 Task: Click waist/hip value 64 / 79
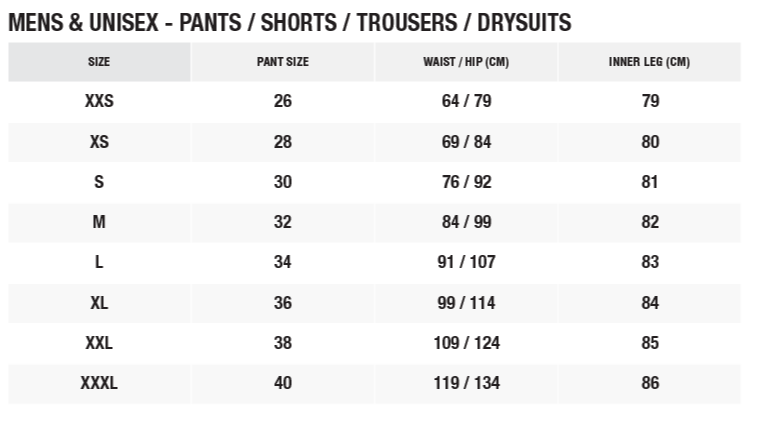pyautogui.click(x=466, y=101)
